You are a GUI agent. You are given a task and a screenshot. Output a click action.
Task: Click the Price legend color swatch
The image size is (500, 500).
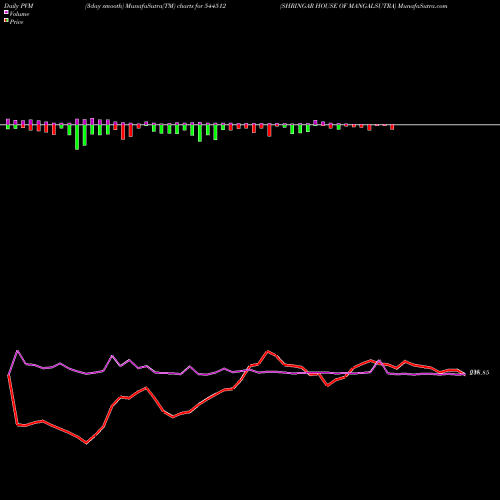tap(6, 21)
